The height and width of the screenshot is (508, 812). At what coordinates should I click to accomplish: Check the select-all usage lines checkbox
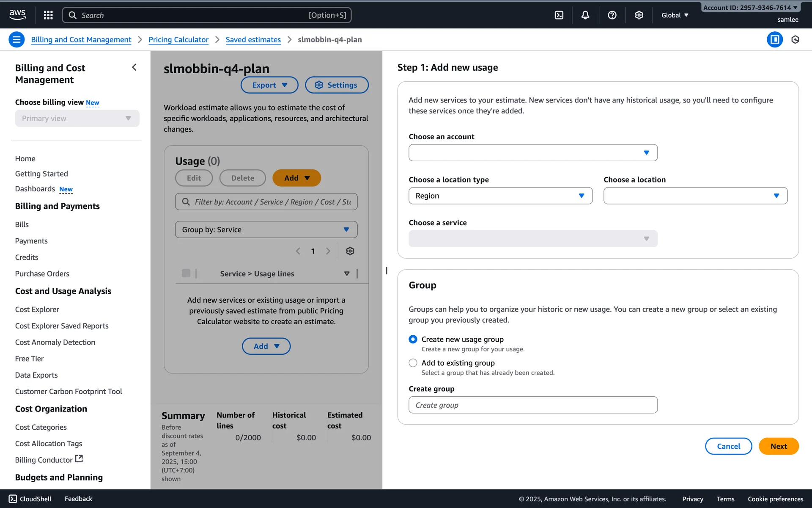coord(186,273)
